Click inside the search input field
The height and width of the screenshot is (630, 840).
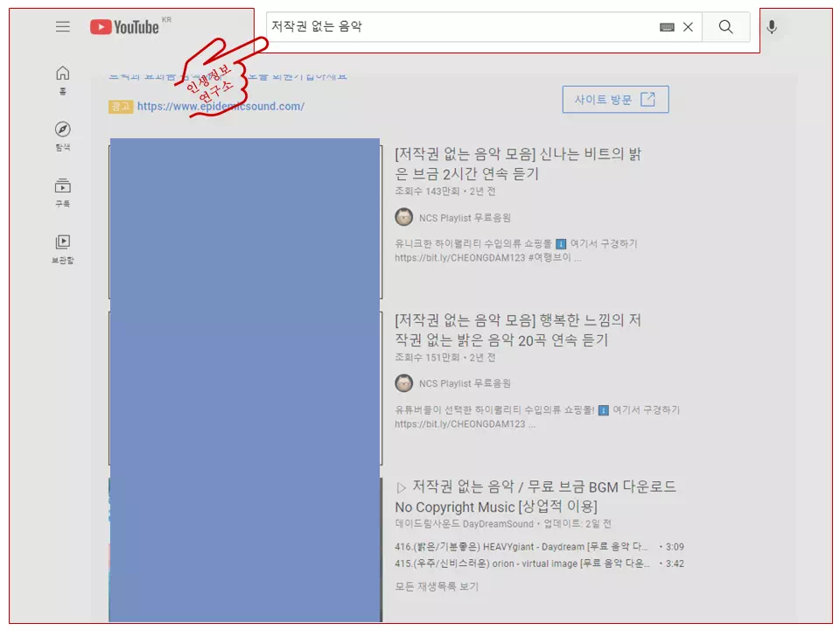click(481, 27)
